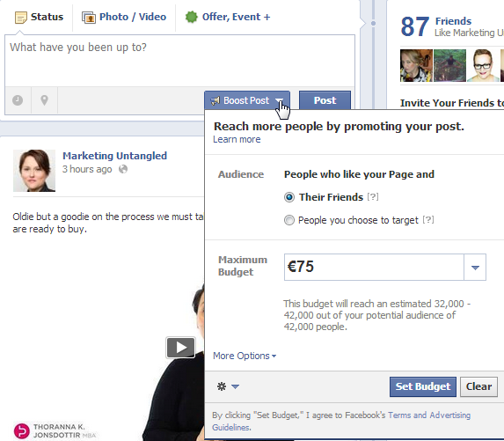The image size is (504, 441).
Task: Click the What have you been up to? field
Action: (x=179, y=61)
